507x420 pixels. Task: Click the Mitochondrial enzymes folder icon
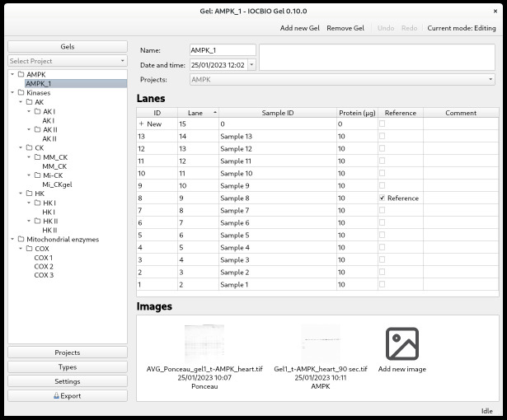pos(21,239)
